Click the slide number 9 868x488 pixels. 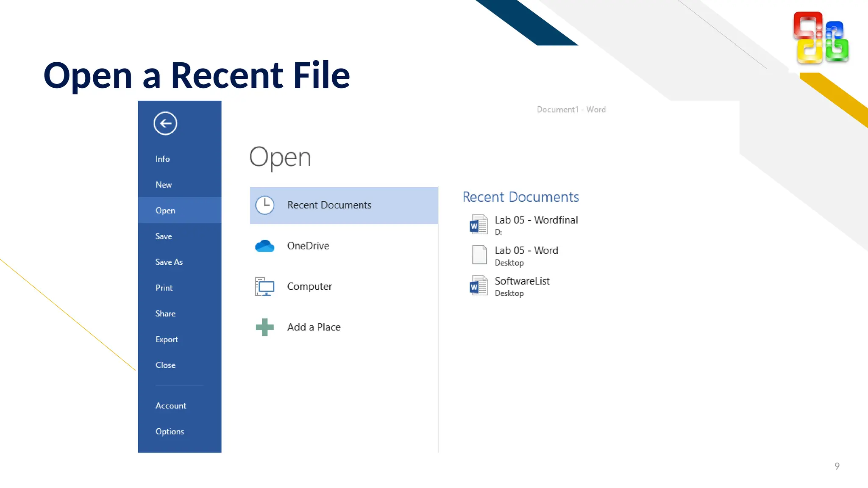pos(837,466)
